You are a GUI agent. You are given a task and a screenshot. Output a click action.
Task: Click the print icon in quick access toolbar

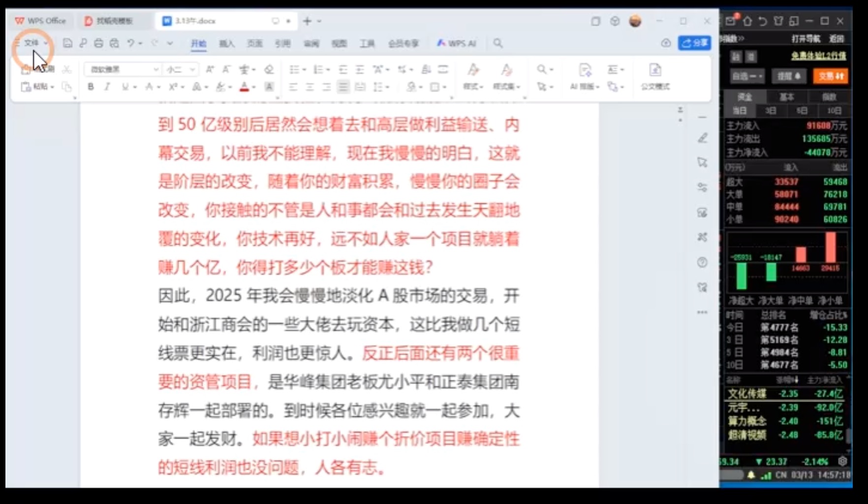[98, 43]
